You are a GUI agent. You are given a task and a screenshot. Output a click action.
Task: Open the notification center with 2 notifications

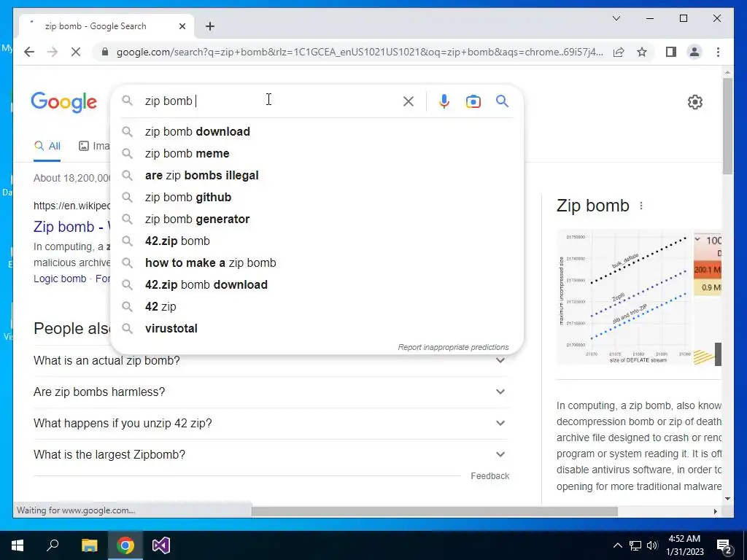click(x=724, y=545)
